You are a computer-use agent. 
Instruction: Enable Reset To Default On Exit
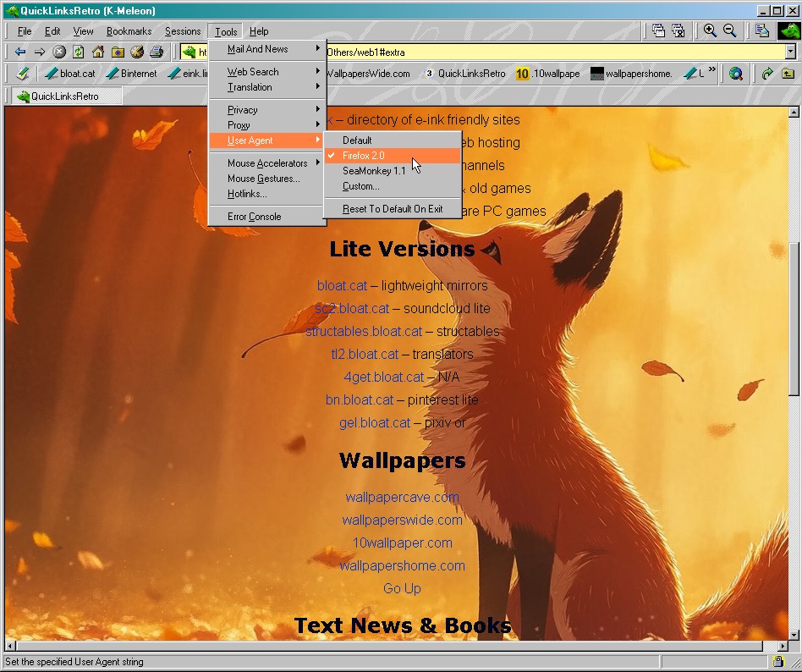393,209
